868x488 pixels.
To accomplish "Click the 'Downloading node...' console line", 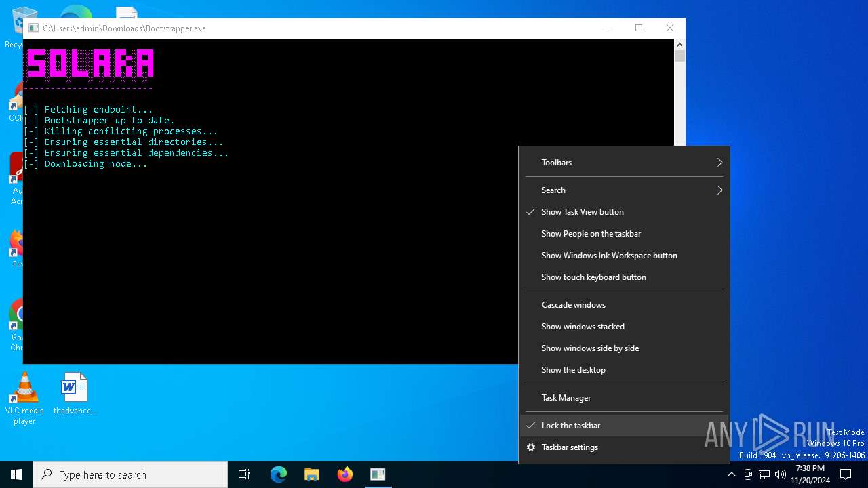I will point(85,164).
